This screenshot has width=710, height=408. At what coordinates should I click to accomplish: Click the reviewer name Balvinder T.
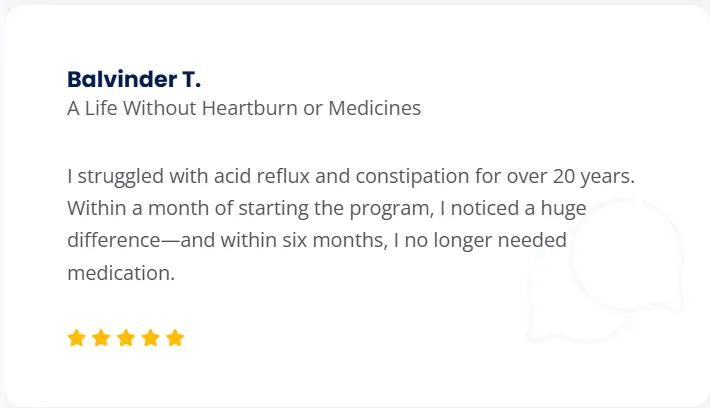pyautogui.click(x=134, y=79)
